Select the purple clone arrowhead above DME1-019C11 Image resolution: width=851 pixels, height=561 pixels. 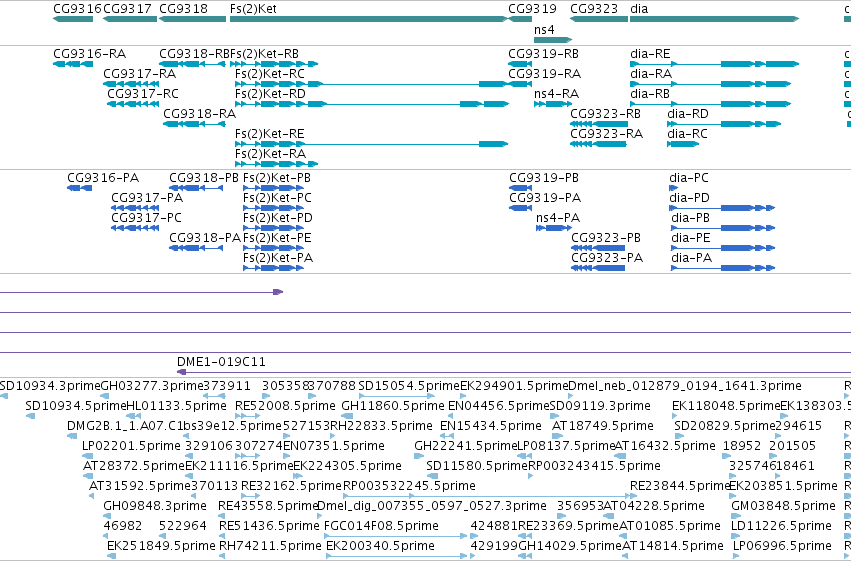coord(278,292)
